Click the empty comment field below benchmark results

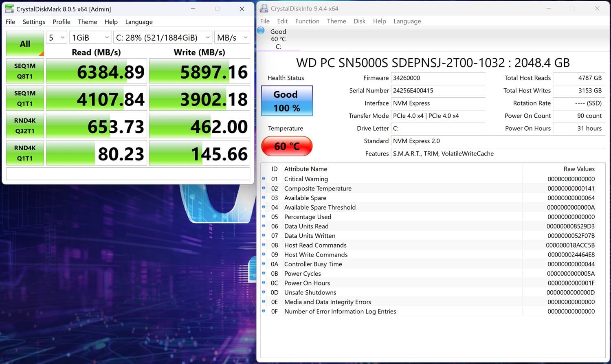pyautogui.click(x=128, y=173)
